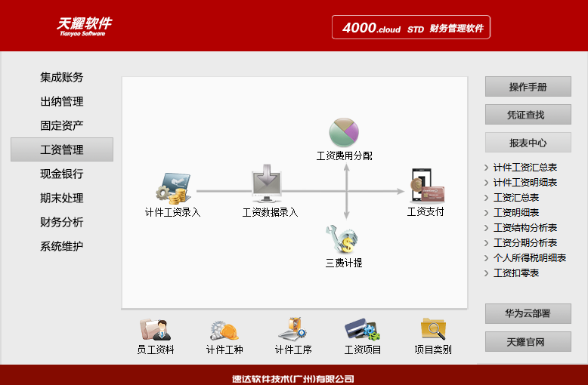
Task: Open the 计件工种 helmet icon
Action: tap(224, 331)
